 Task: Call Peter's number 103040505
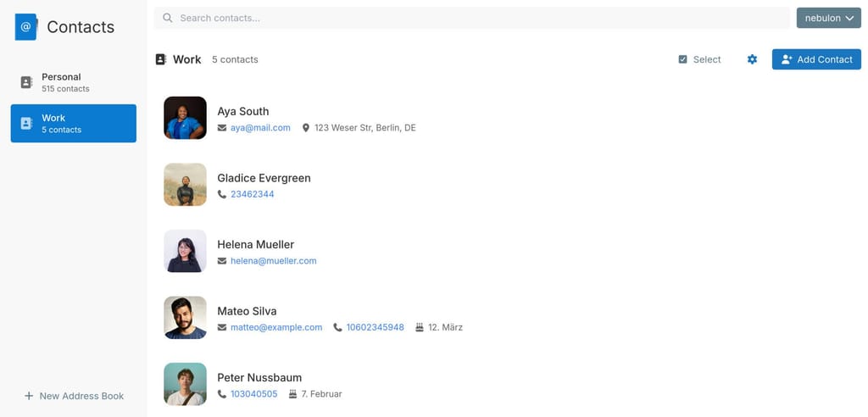[x=254, y=394]
